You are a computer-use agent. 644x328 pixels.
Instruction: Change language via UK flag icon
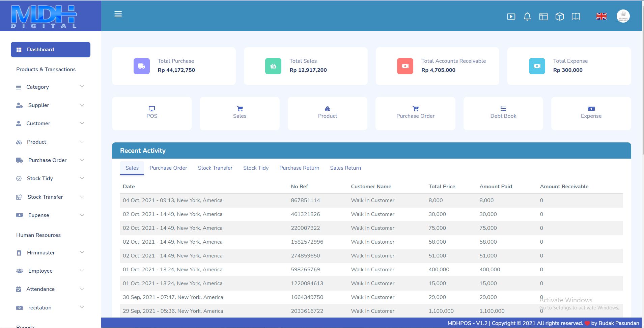pos(601,16)
